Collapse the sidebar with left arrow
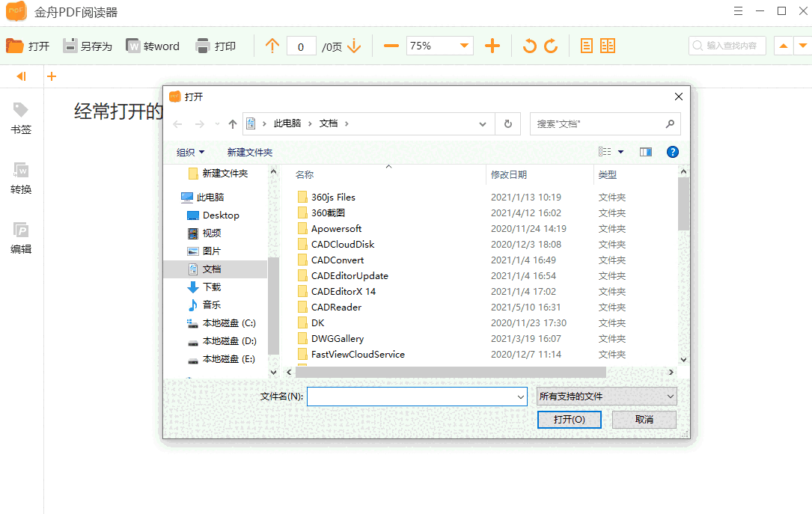This screenshot has height=514, width=812. [x=21, y=76]
